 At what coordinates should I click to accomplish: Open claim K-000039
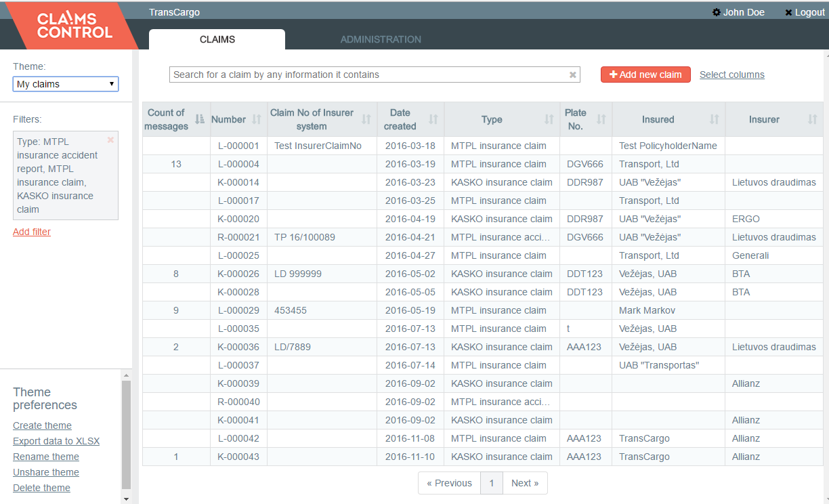tap(238, 383)
